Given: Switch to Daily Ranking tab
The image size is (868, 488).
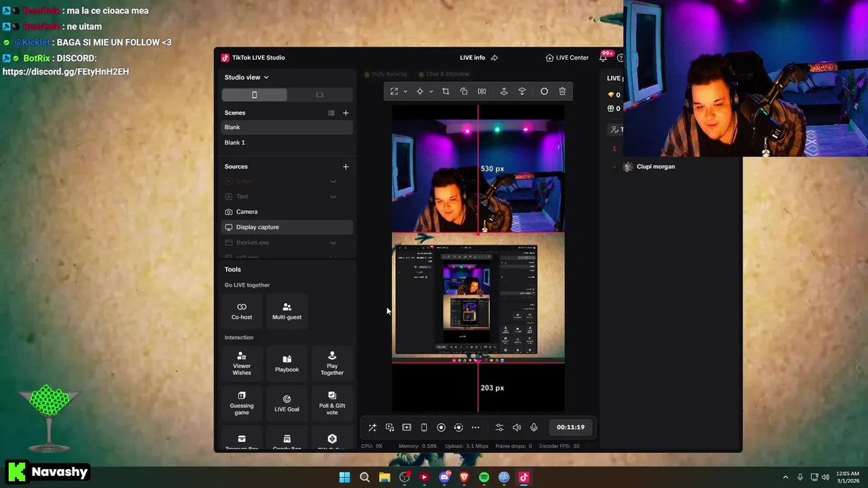Looking at the screenshot, I should (385, 74).
